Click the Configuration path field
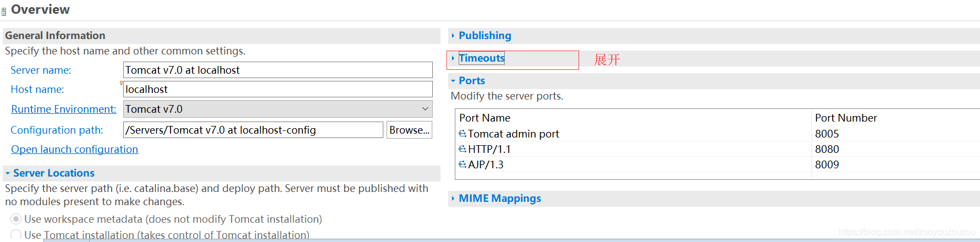980x242 pixels. coord(253,130)
